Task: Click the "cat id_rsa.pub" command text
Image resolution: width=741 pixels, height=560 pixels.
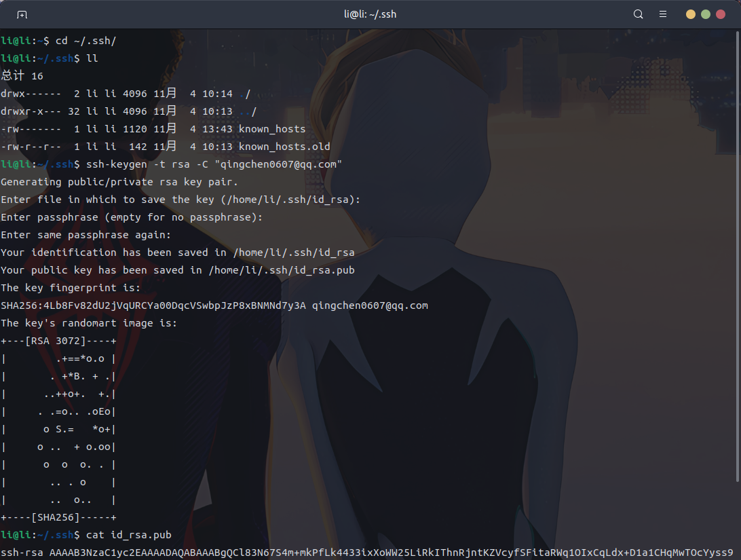Action: click(128, 535)
